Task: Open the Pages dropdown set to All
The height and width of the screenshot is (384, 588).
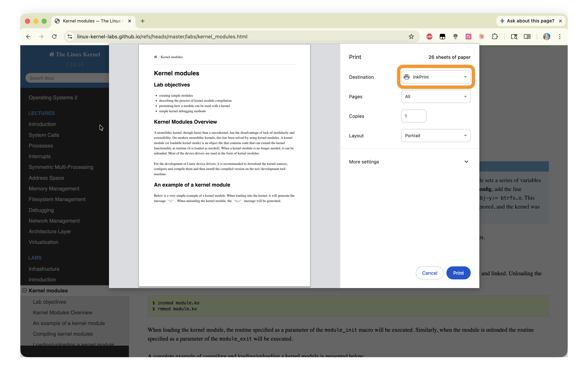Action: pyautogui.click(x=436, y=96)
